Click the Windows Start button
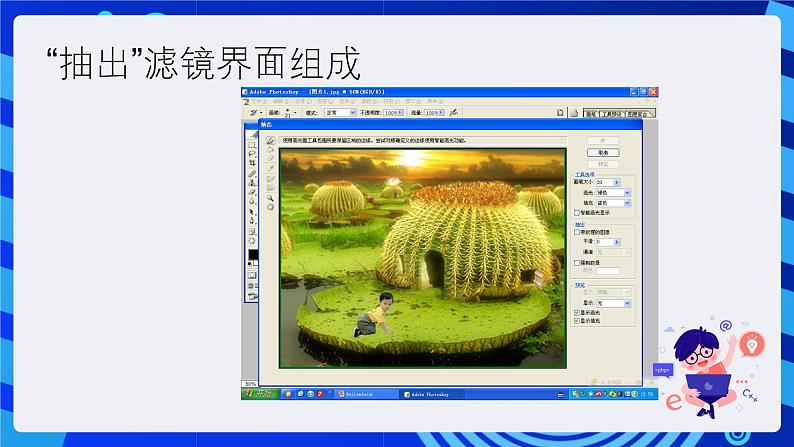This screenshot has width=794, height=447. (260, 394)
